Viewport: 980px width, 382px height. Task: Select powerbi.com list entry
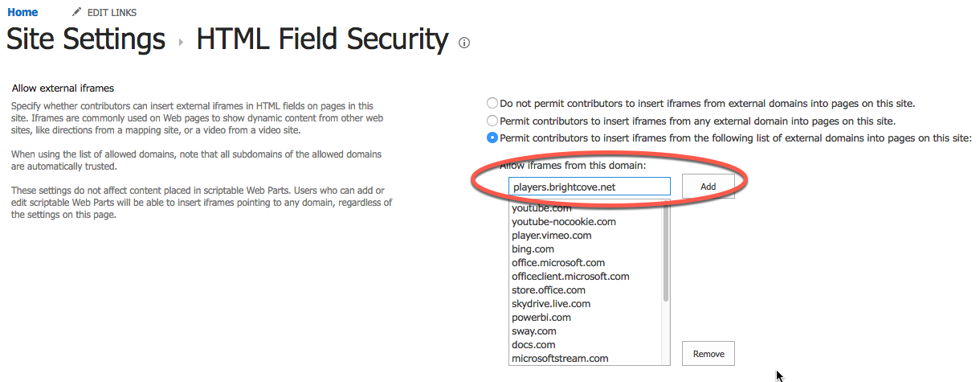coord(541,318)
